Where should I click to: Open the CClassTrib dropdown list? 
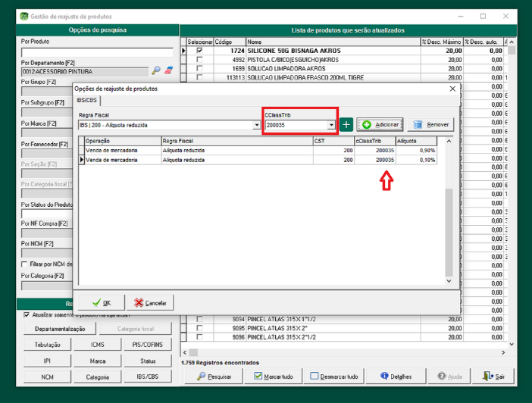(x=331, y=125)
